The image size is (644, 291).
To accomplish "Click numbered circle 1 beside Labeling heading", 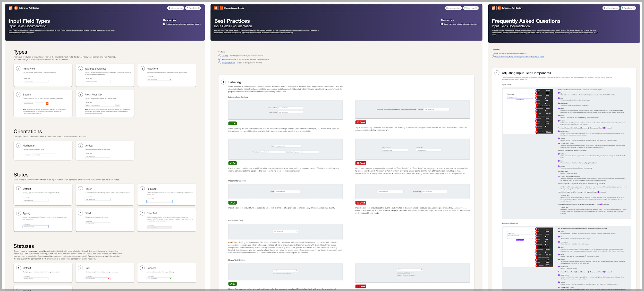I will pyautogui.click(x=223, y=82).
